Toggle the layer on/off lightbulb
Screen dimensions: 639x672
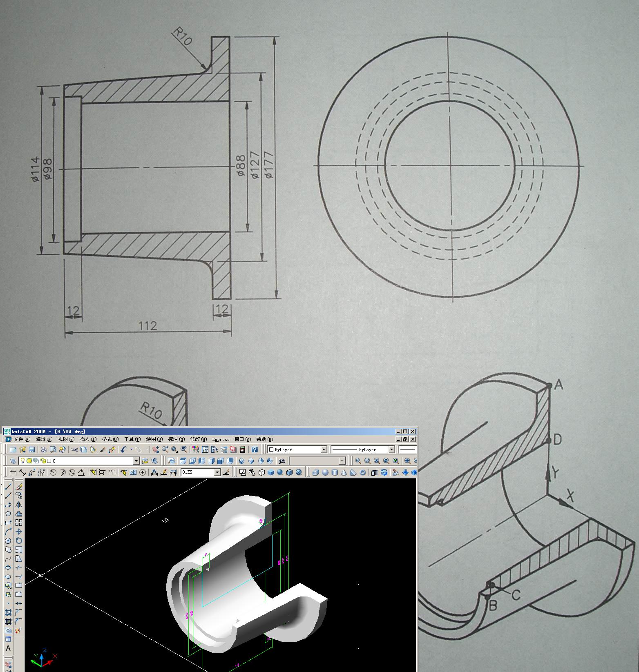tap(22, 461)
